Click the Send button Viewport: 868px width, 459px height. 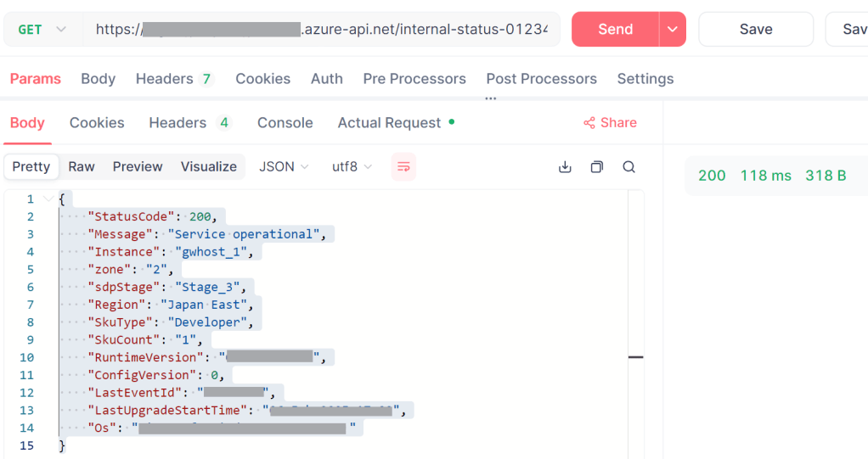point(615,30)
